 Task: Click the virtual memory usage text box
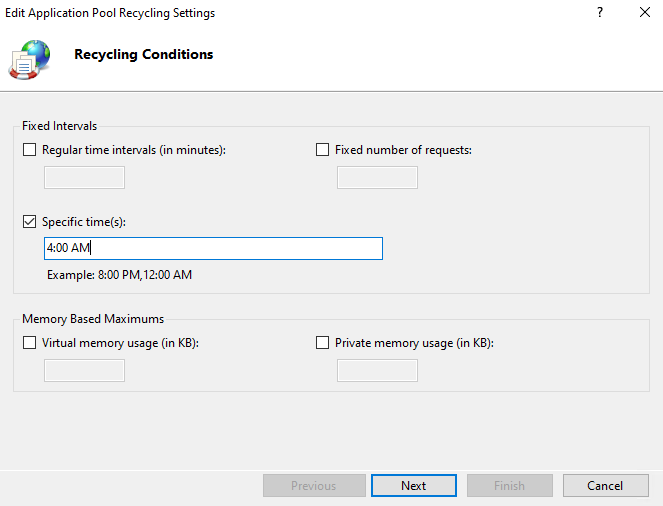(x=85, y=370)
